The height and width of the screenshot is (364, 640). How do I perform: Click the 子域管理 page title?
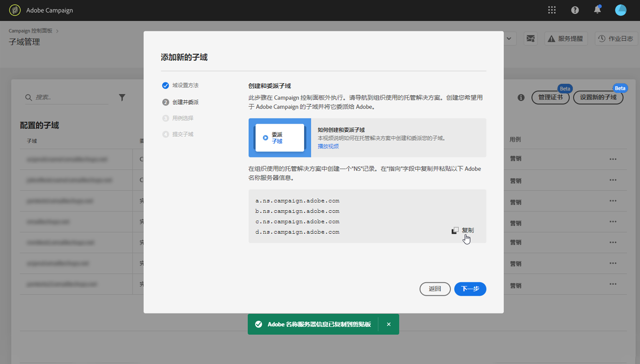pyautogui.click(x=24, y=42)
